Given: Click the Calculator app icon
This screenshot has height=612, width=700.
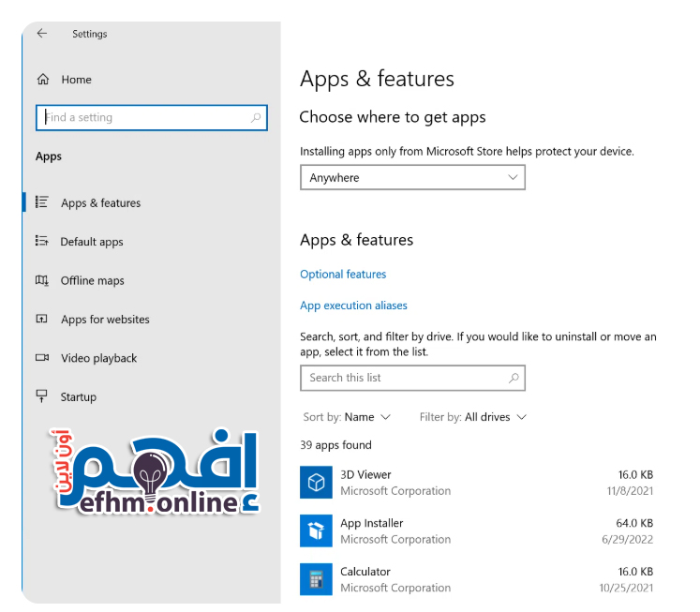Looking at the screenshot, I should (x=317, y=579).
